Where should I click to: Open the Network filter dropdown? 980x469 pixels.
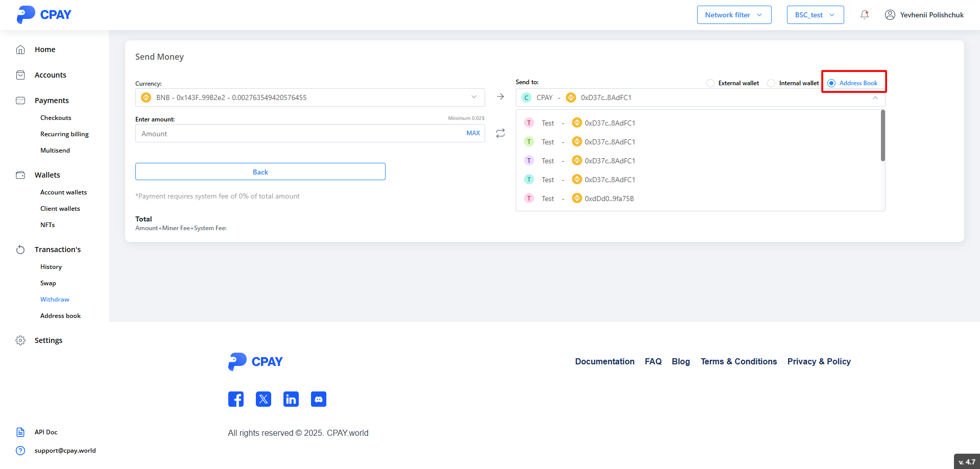tap(734, 15)
